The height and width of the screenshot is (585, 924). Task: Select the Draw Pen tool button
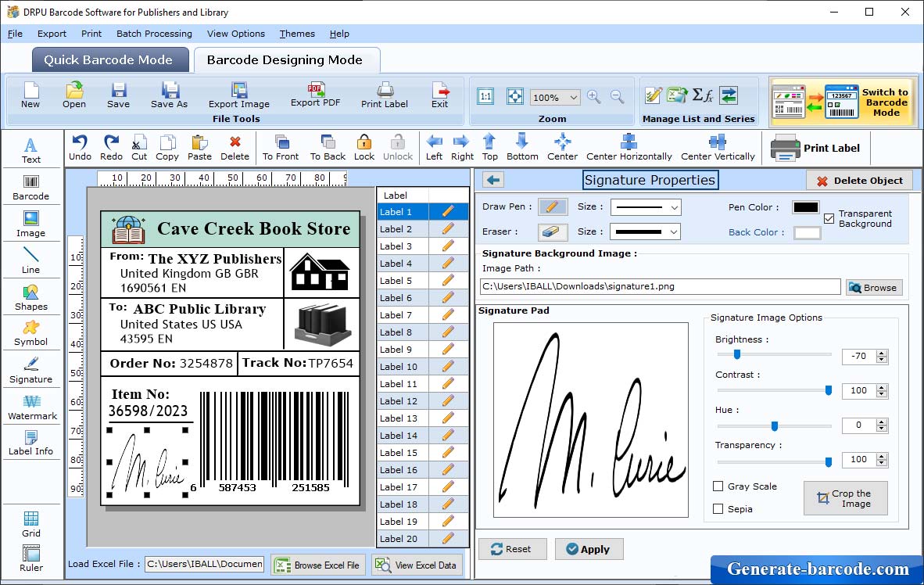(553, 207)
